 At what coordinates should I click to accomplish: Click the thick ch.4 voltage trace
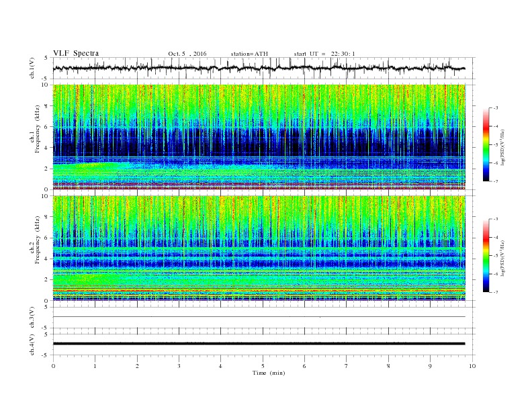(259, 344)
